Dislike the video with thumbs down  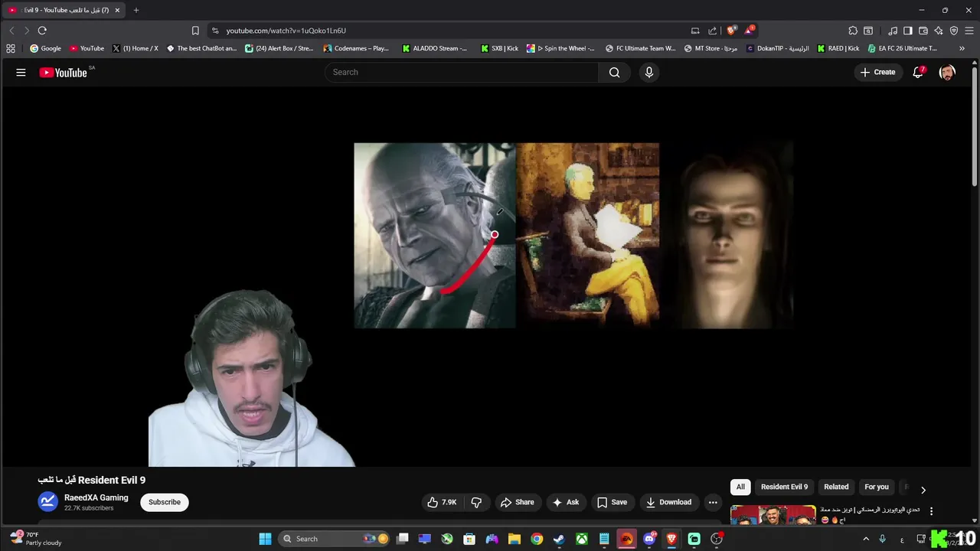[476, 502]
